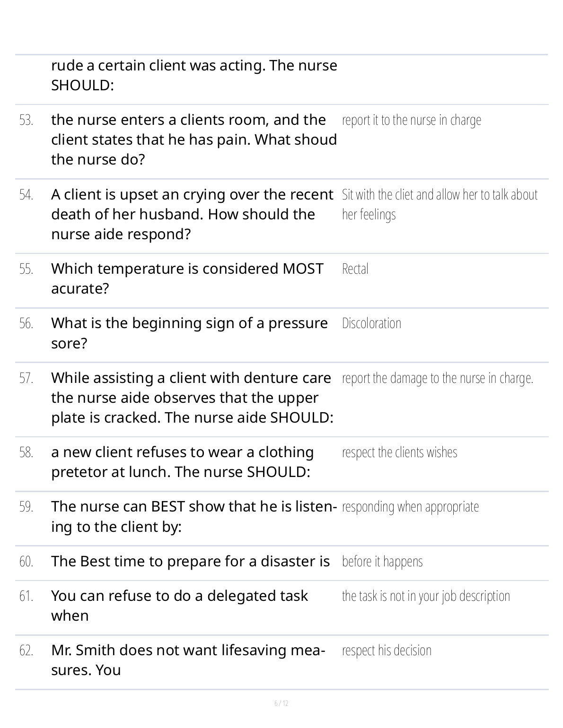Click question 54 about crying client

192,215
